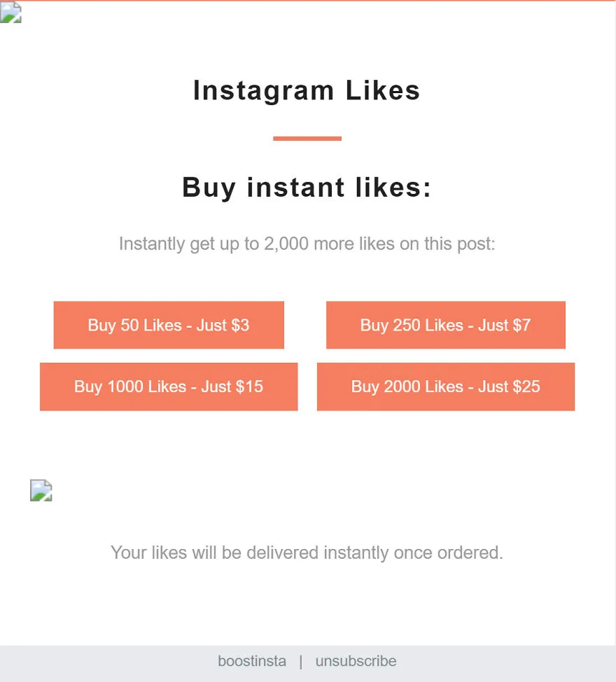Click the unsubscribe link in the footer
Screen dimensions: 616x682
click(356, 661)
